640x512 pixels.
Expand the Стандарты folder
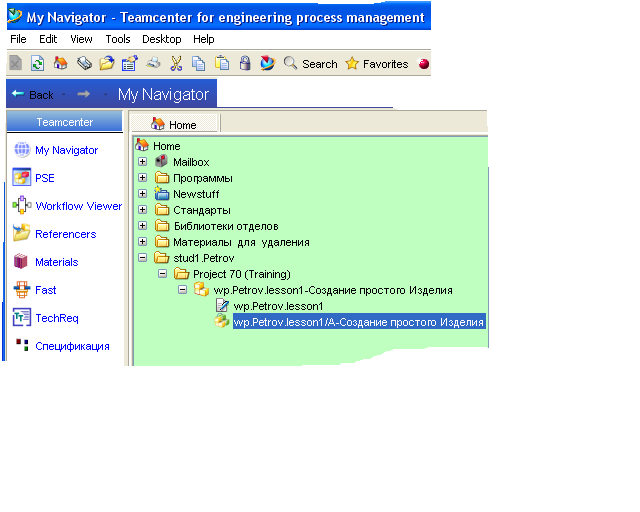pyautogui.click(x=142, y=209)
